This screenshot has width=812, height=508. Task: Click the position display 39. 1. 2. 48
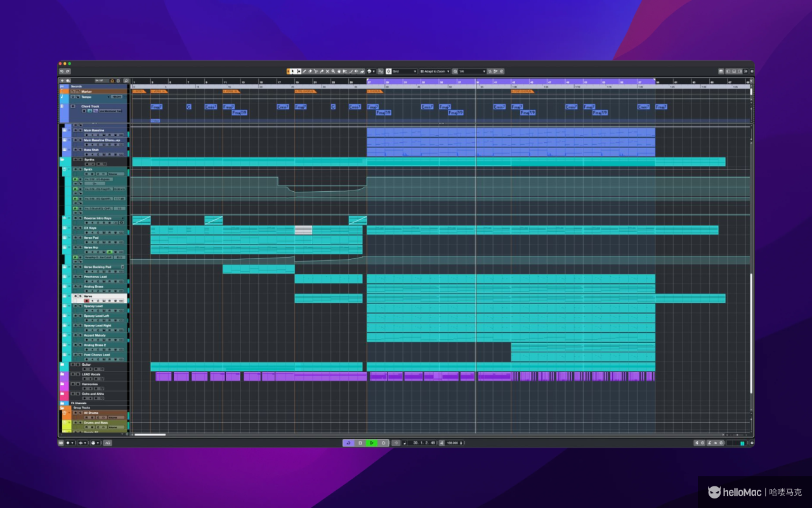pos(424,443)
